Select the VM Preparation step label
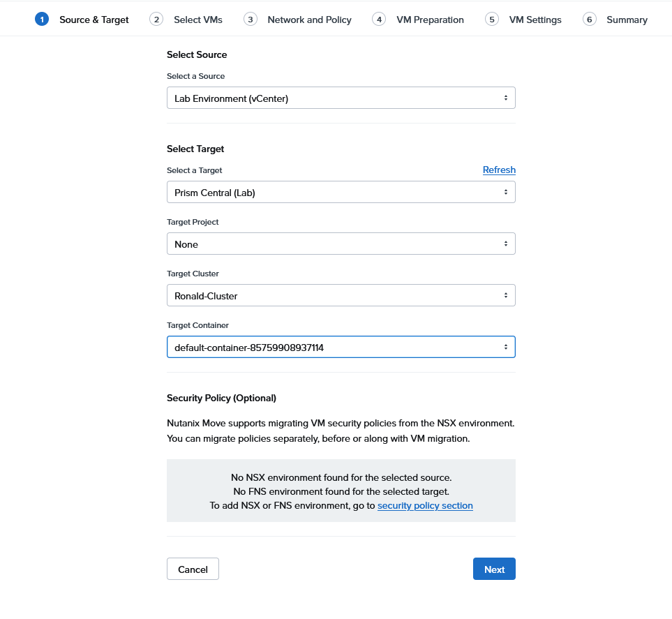 (430, 20)
